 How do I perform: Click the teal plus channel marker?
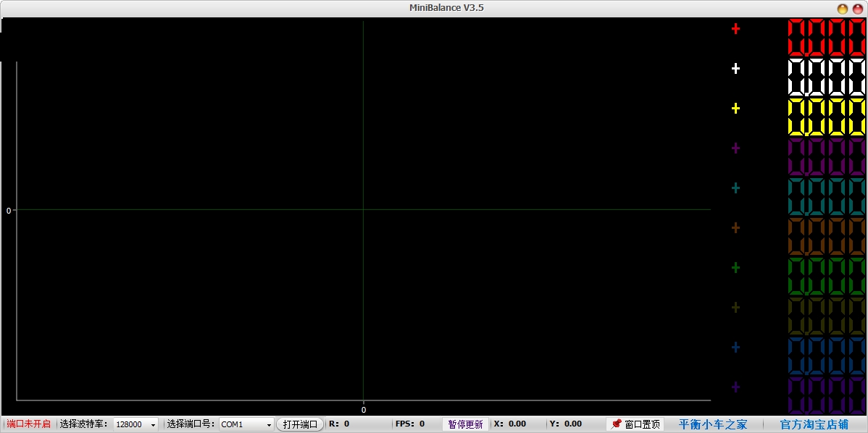pyautogui.click(x=735, y=188)
